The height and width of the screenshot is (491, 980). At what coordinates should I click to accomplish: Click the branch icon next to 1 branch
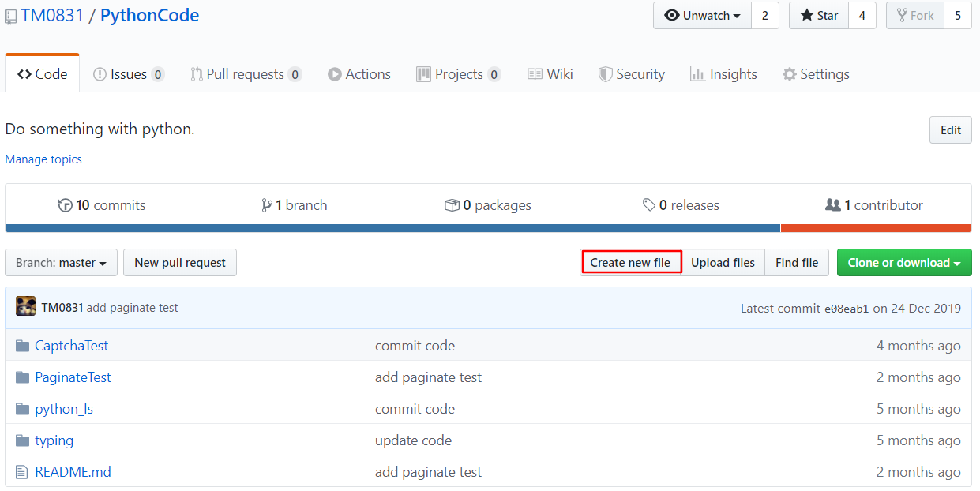(x=266, y=205)
